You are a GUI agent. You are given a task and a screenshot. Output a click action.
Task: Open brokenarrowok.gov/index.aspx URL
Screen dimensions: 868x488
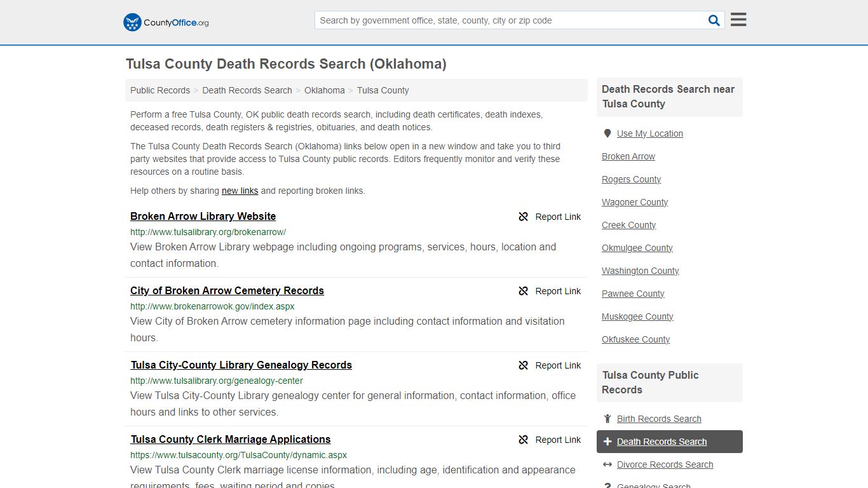pyautogui.click(x=212, y=306)
